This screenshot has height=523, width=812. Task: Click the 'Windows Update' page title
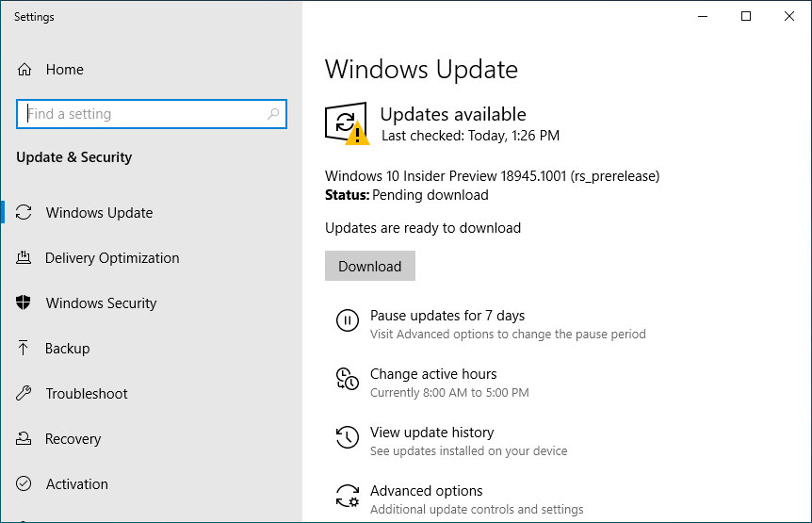pos(421,70)
